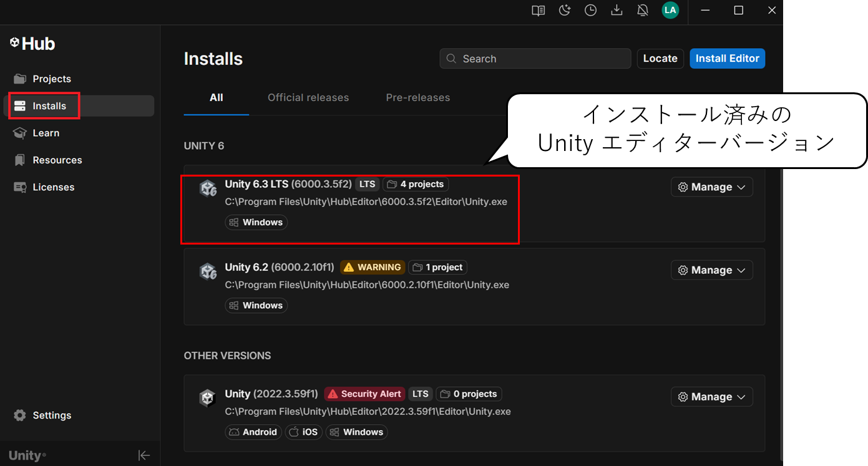Click the Install Editor button

pos(727,58)
